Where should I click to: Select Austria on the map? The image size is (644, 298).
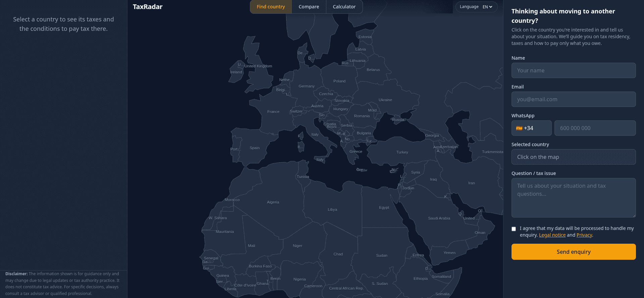[317, 106]
